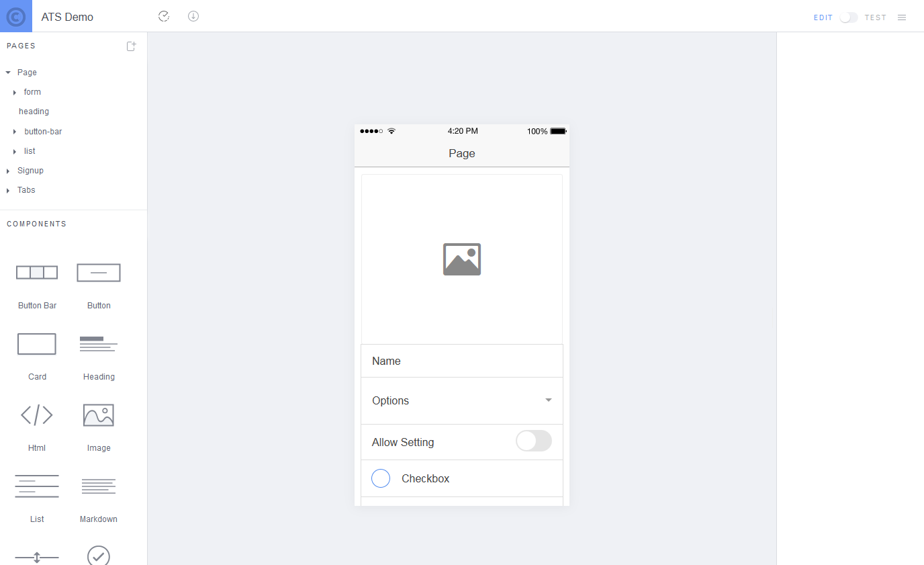This screenshot has height=565, width=924.
Task: Choose the Html component icon
Action: (37, 415)
